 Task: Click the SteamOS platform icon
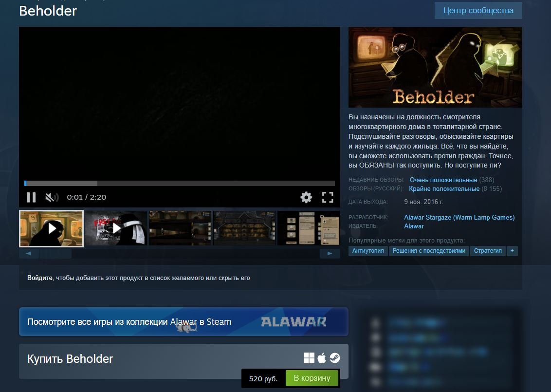pyautogui.click(x=334, y=358)
